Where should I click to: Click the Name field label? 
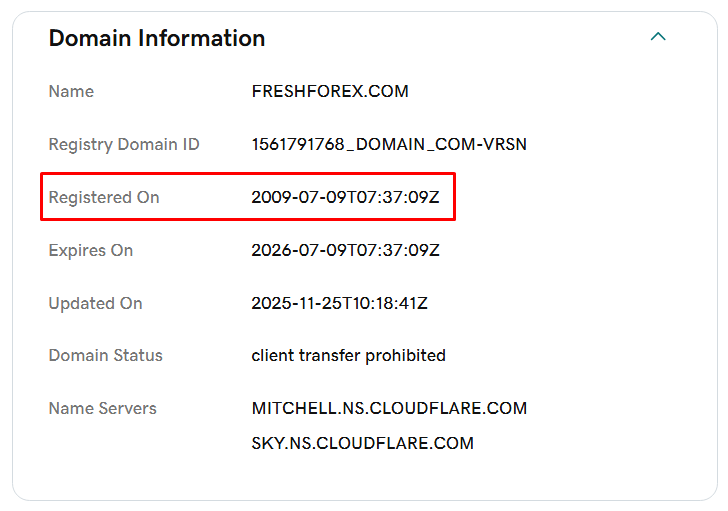71,91
